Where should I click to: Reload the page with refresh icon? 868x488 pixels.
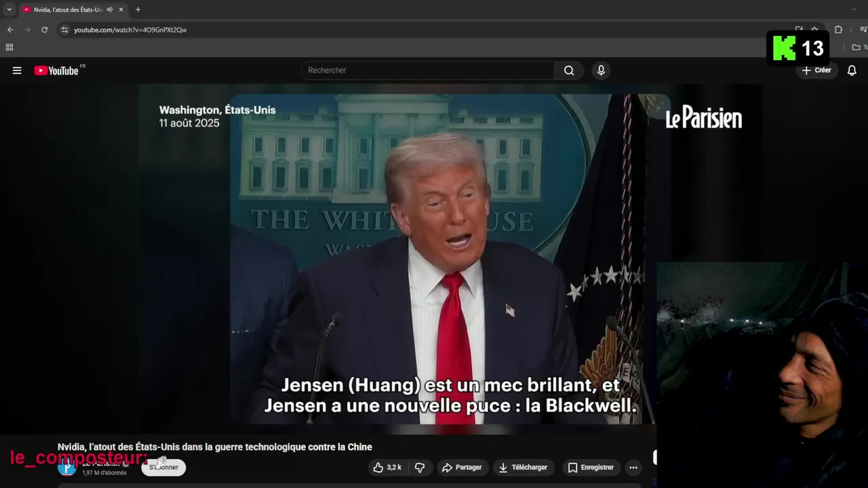[44, 30]
